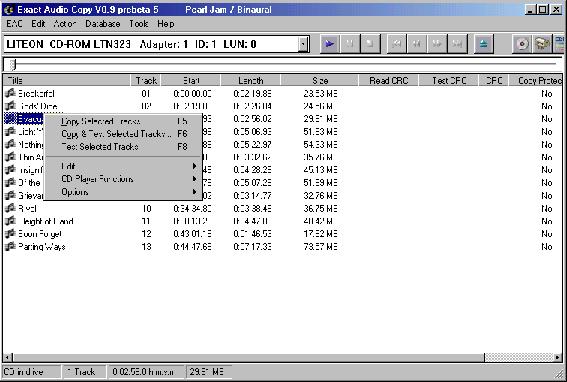Click the fast forward button
Image resolution: width=567 pixels, height=382 pixels.
tap(437, 44)
